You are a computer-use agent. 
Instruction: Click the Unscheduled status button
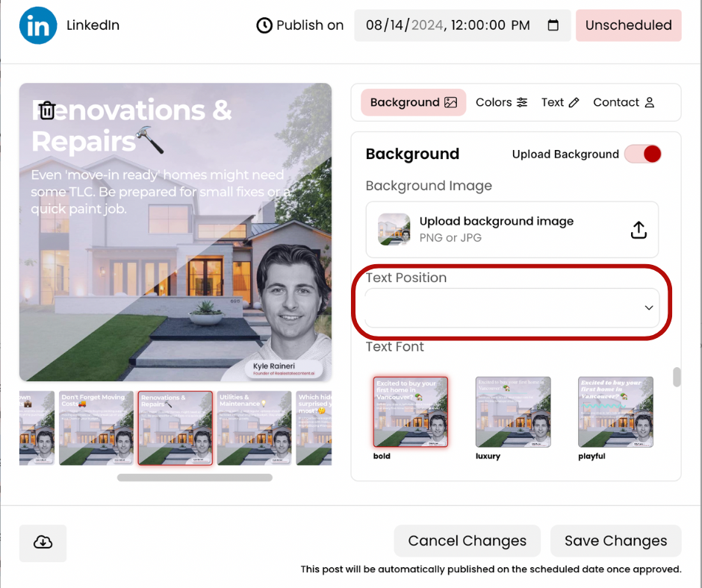[628, 25]
